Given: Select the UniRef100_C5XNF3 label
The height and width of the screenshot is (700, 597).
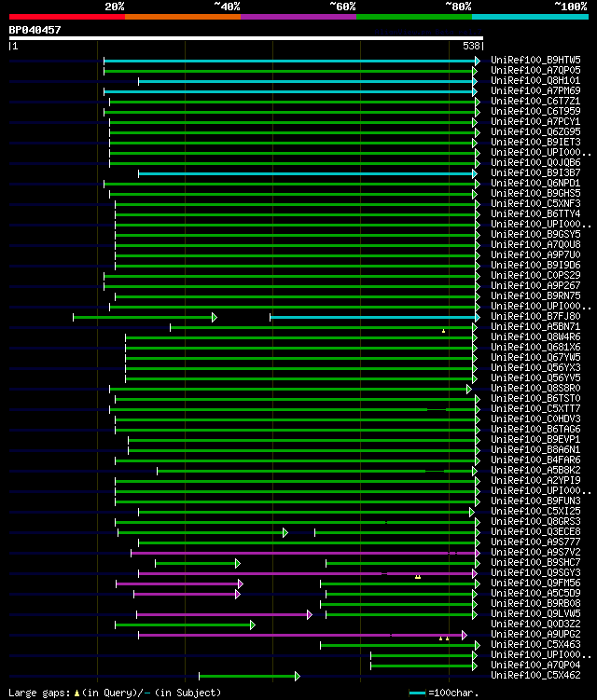Looking at the screenshot, I should 535,204.
